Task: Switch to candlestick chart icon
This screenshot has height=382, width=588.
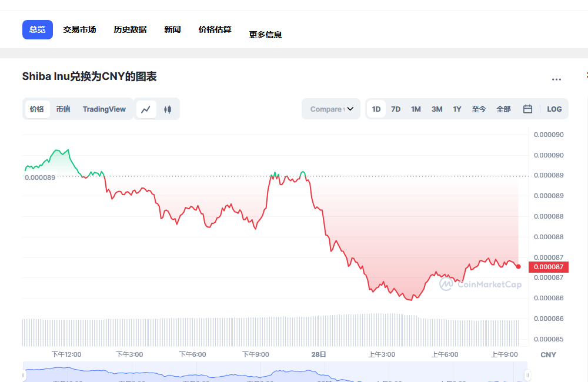Action: point(168,109)
